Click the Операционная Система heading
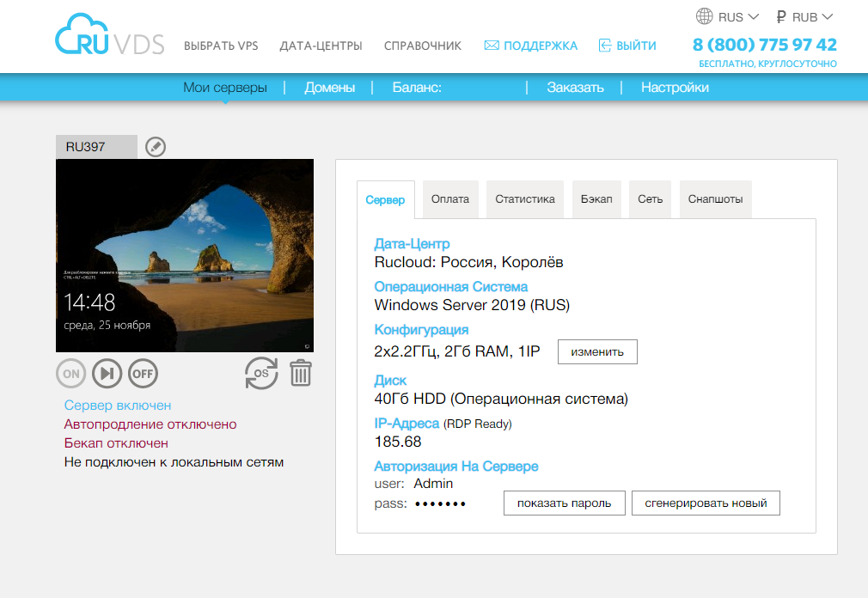This screenshot has width=868, height=610. tap(450, 287)
